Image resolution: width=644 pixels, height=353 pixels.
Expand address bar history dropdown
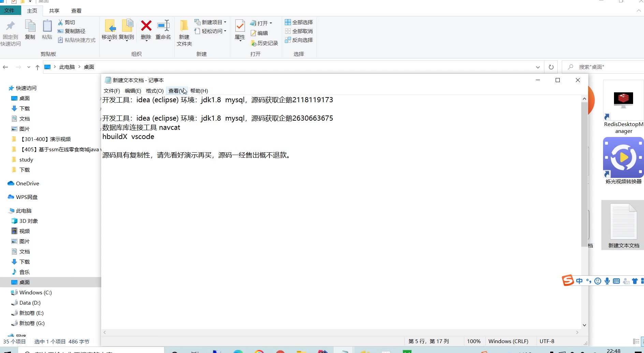click(x=538, y=67)
